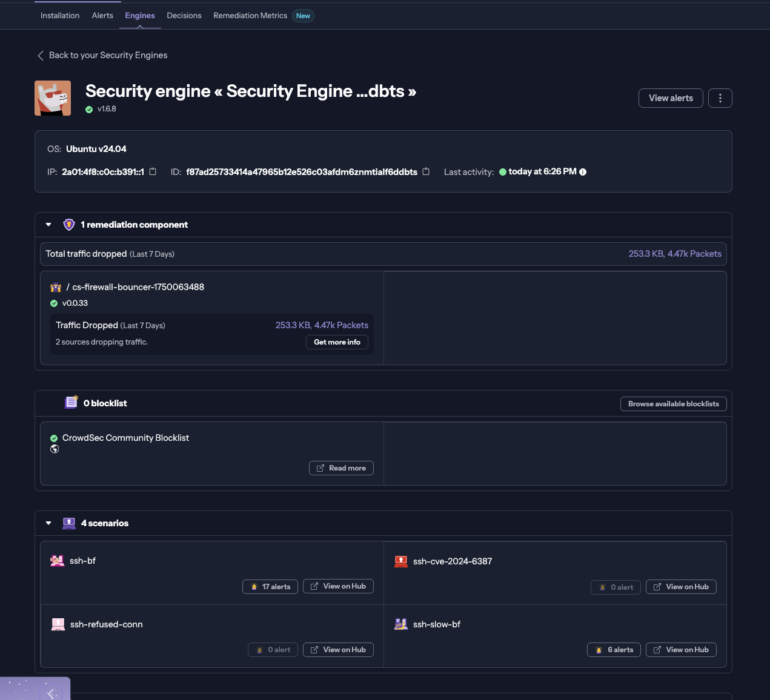Collapse the 4 scenarios section
Image resolution: width=770 pixels, height=700 pixels.
[48, 523]
